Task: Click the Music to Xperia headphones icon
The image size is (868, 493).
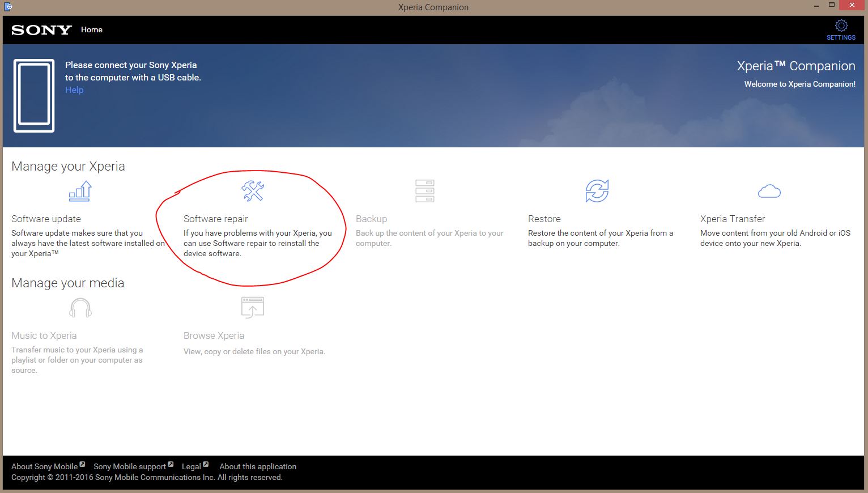Action: click(80, 308)
